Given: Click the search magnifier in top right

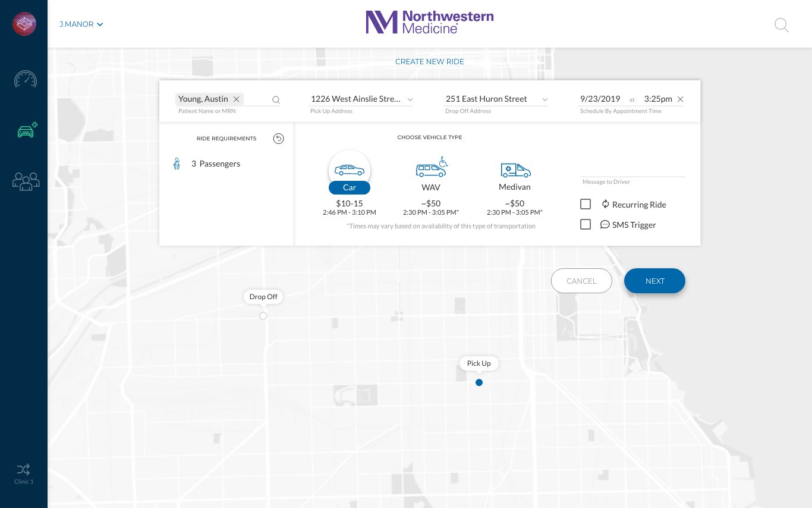Looking at the screenshot, I should 781,25.
